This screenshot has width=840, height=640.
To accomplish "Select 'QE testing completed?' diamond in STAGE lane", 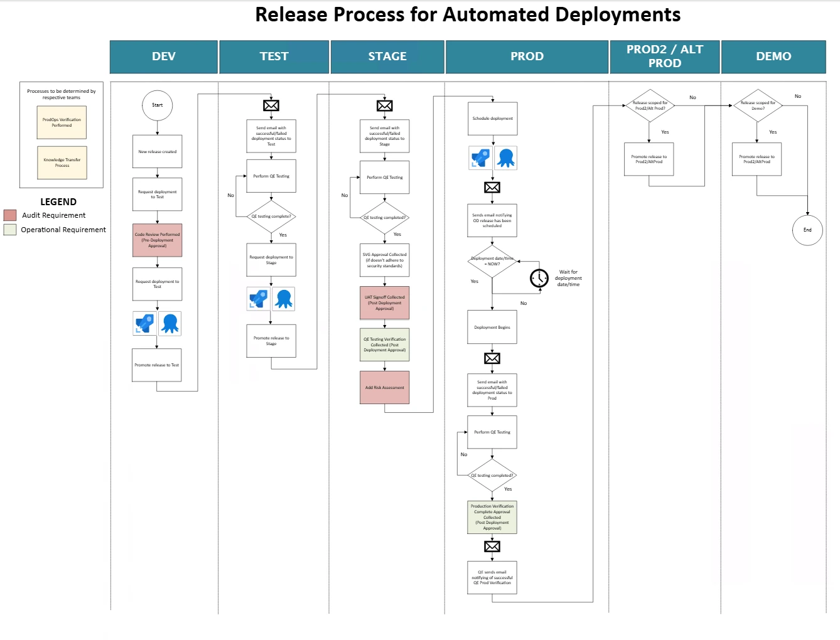I will tap(385, 217).
